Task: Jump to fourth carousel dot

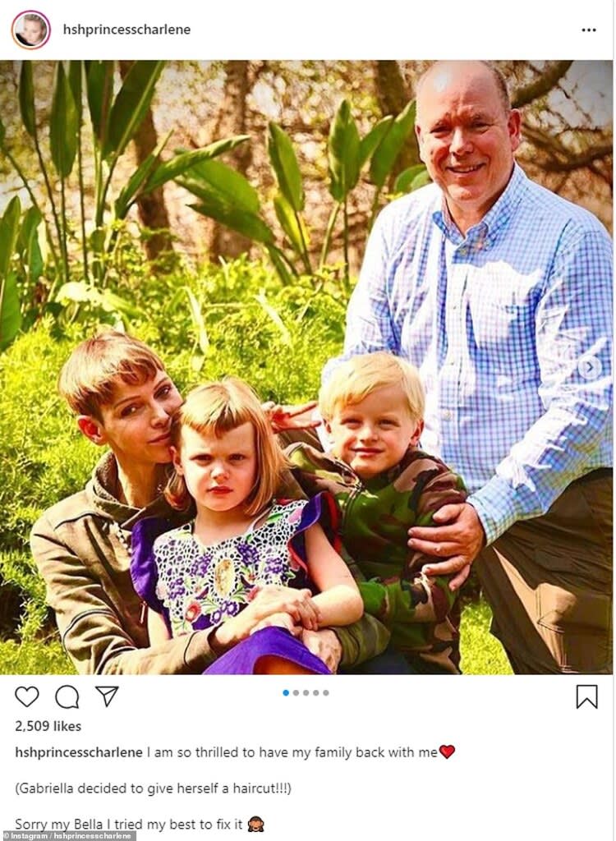Action: click(315, 693)
